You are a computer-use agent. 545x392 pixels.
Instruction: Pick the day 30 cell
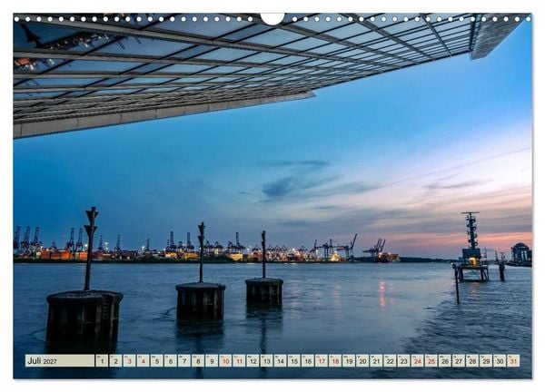pyautogui.click(x=500, y=360)
